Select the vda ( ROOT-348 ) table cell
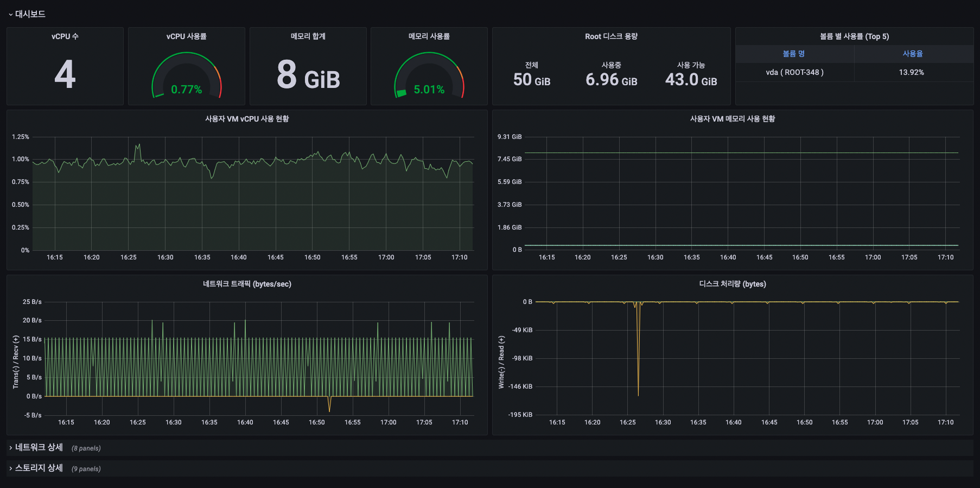 [x=794, y=72]
